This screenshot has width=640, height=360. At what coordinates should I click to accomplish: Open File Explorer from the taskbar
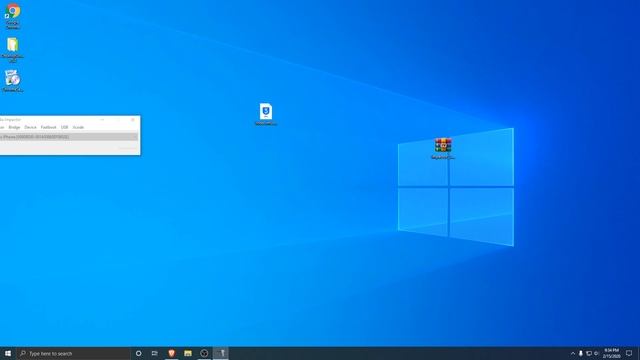(x=188, y=353)
